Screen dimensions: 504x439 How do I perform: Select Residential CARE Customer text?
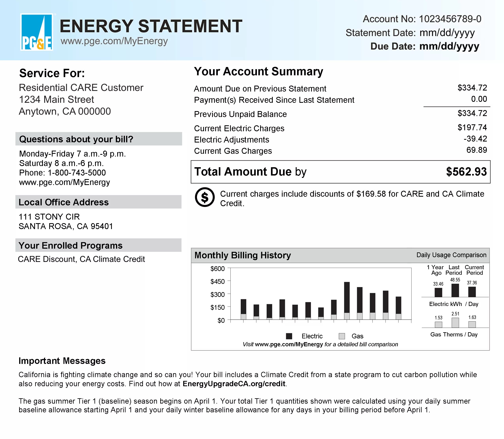[x=81, y=88]
